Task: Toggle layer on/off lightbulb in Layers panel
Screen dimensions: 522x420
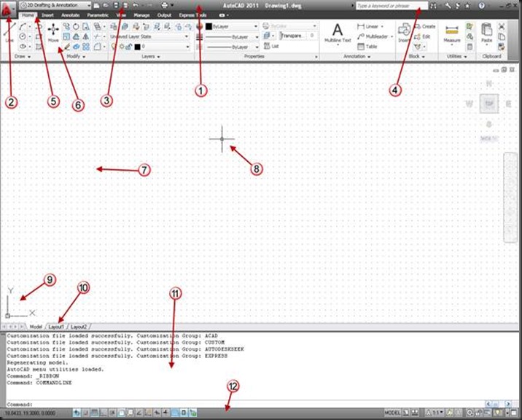Action: (114, 47)
